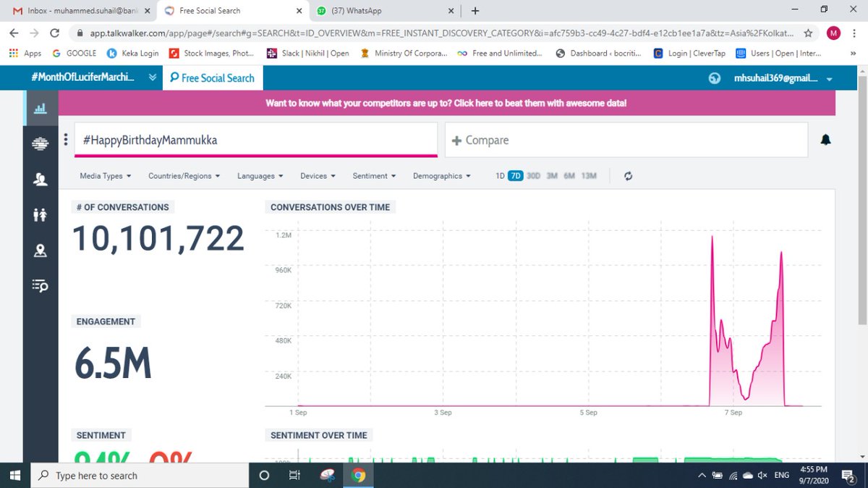This screenshot has width=868, height=488.
Task: Open the demographics people sidebar icon
Action: [x=40, y=214]
